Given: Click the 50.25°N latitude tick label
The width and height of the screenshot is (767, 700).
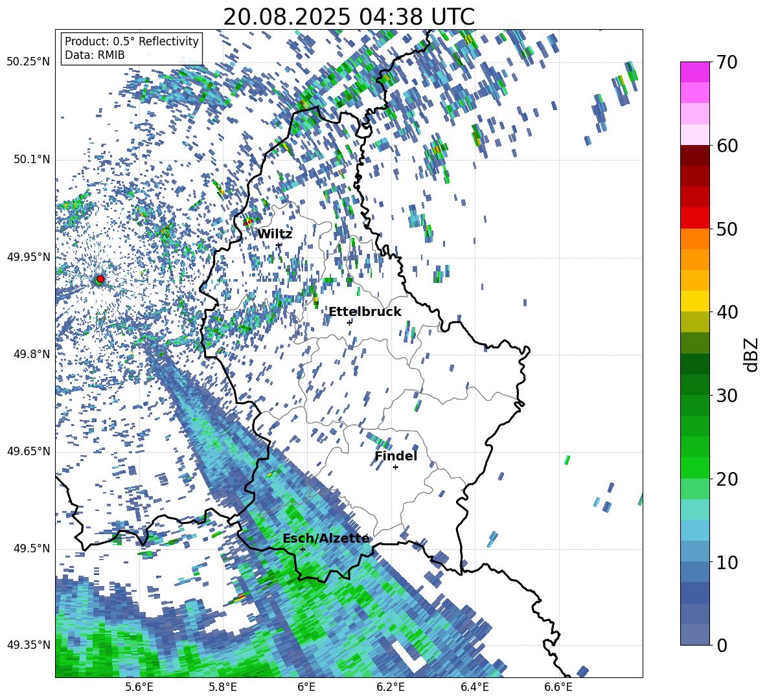Looking at the screenshot, I should coord(29,62).
